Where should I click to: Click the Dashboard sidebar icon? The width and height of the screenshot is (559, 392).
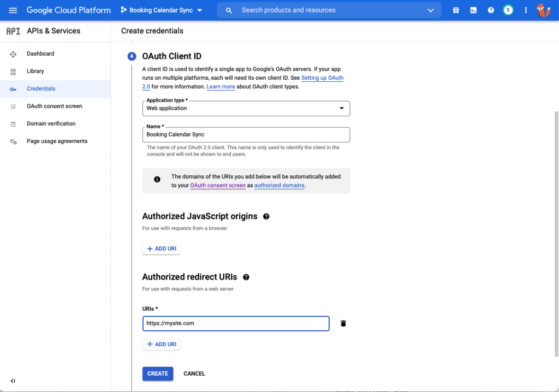point(13,54)
